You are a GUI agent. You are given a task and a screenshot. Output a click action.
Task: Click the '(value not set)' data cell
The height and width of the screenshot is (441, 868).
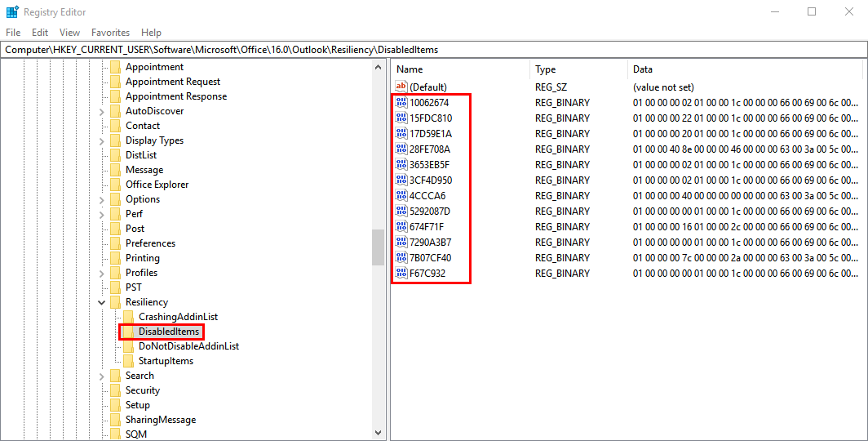(663, 87)
